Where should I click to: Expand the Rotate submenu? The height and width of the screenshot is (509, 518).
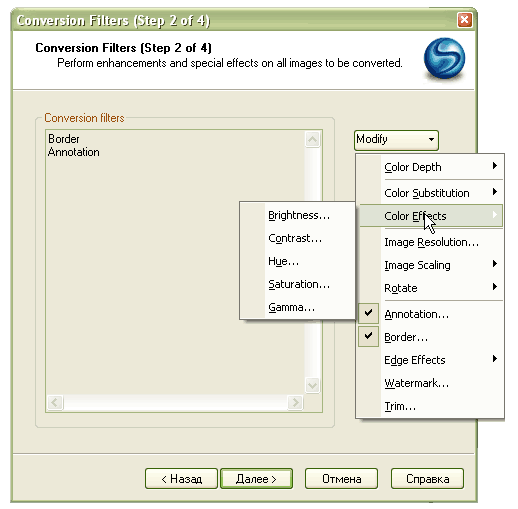click(430, 288)
